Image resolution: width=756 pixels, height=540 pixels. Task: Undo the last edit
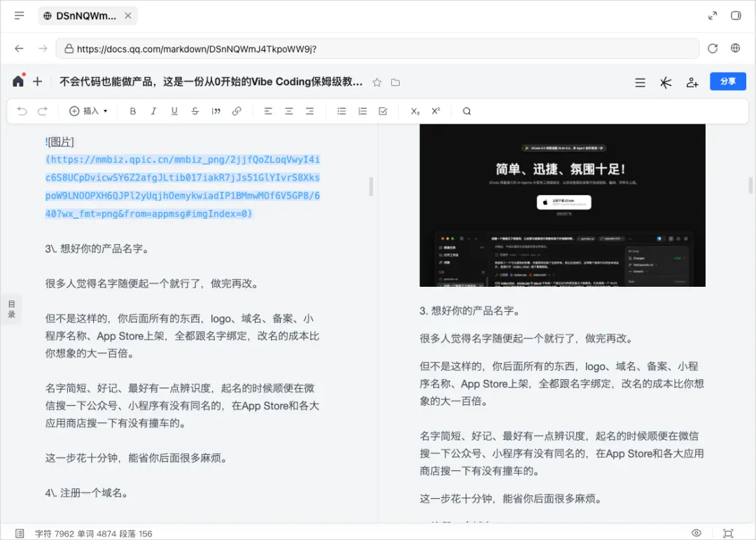coord(22,111)
